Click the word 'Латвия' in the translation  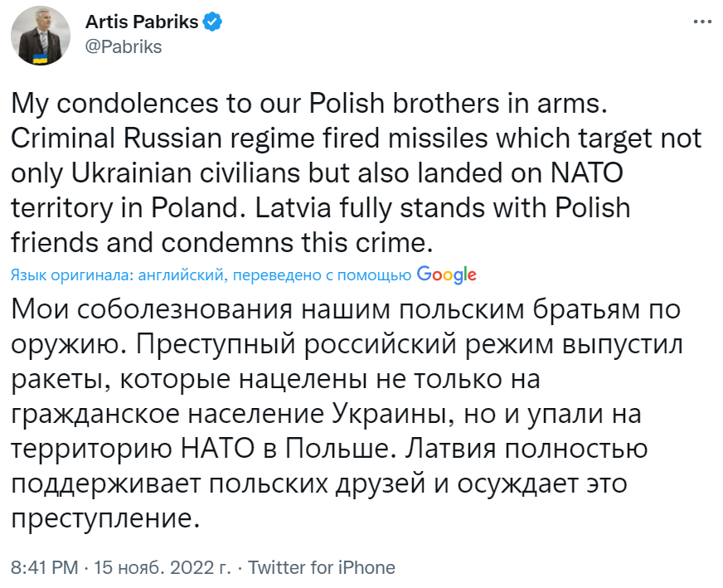[486, 449]
